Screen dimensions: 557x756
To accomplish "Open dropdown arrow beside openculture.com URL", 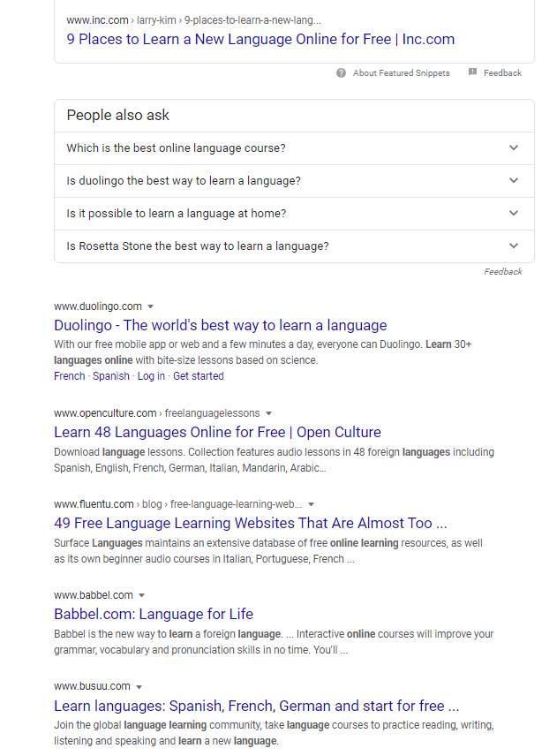I will [x=269, y=413].
